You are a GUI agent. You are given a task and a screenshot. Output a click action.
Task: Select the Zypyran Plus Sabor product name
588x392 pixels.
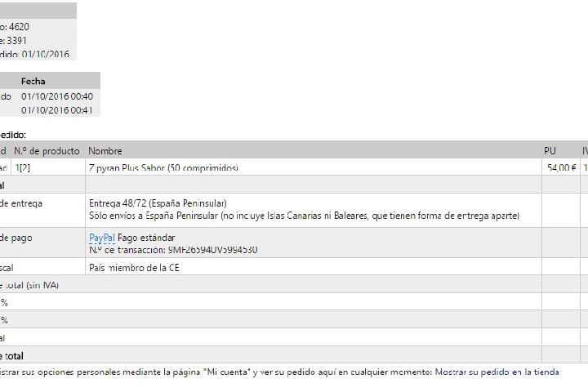(x=163, y=167)
